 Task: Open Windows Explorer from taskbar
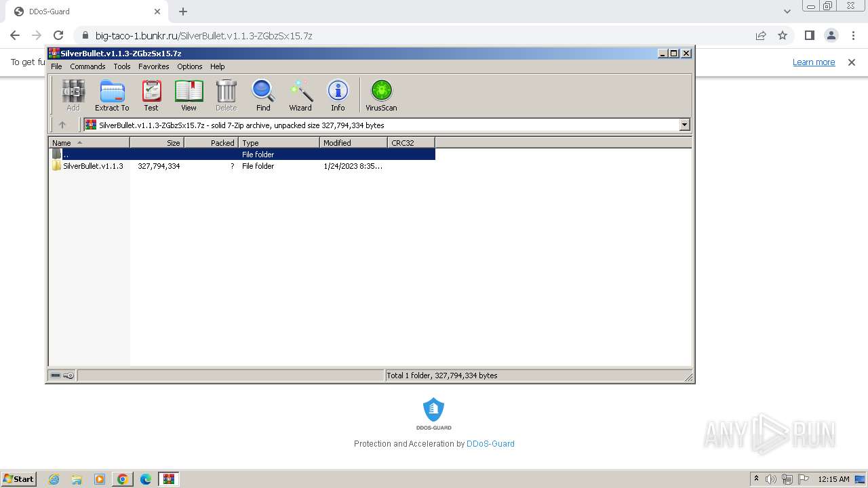[x=77, y=479]
